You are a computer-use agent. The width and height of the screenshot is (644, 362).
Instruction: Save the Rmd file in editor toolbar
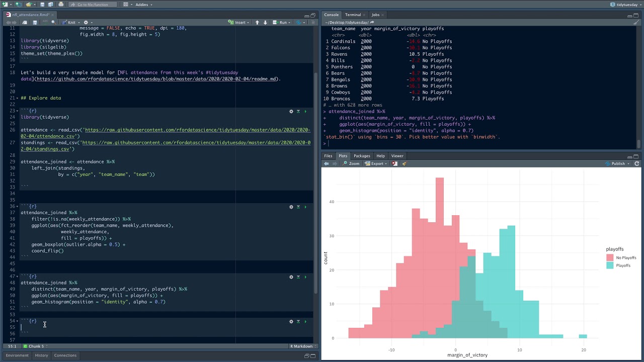[35, 23]
